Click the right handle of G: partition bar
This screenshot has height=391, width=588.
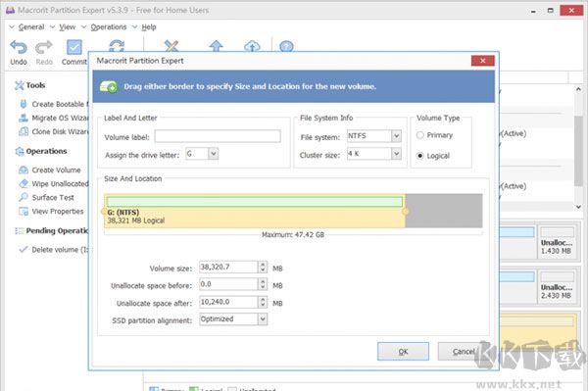[x=405, y=212]
